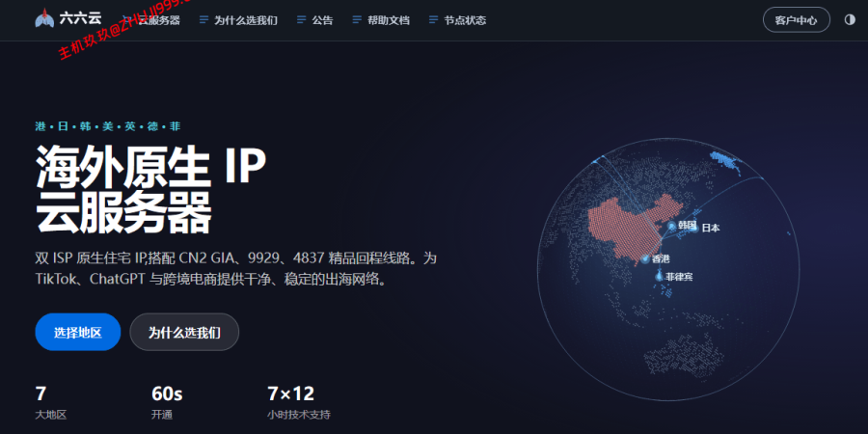The height and width of the screenshot is (434, 868).
Task: Click the blue 选择地区 button
Action: [77, 332]
